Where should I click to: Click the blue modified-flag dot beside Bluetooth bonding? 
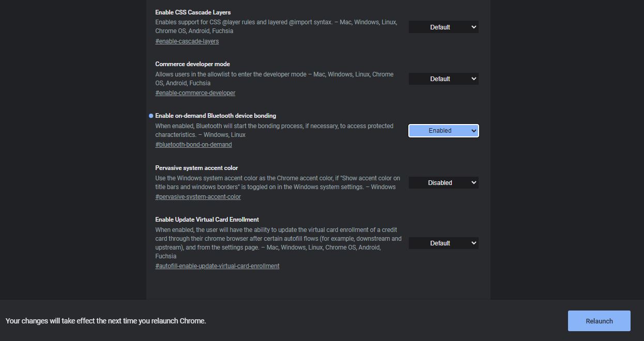151,116
